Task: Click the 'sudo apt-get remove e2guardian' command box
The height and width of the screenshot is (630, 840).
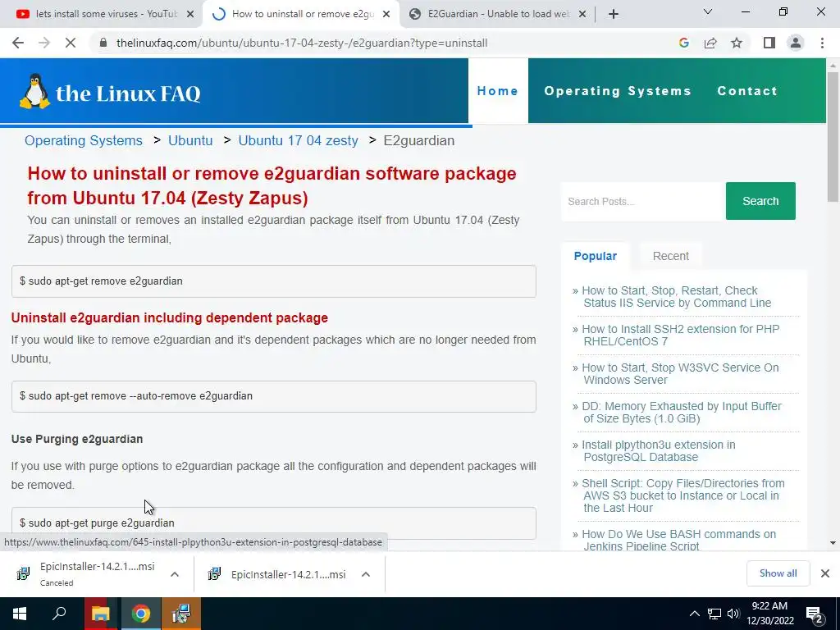Action: click(274, 281)
